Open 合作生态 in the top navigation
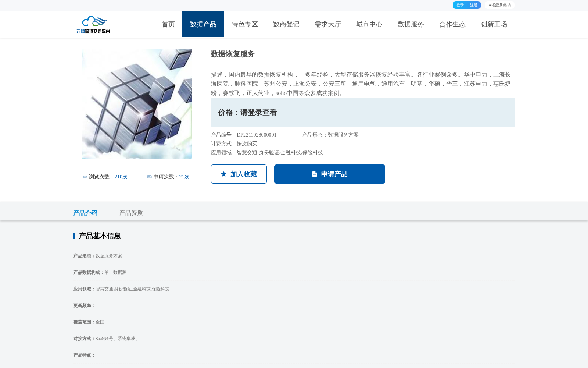 pos(452,24)
